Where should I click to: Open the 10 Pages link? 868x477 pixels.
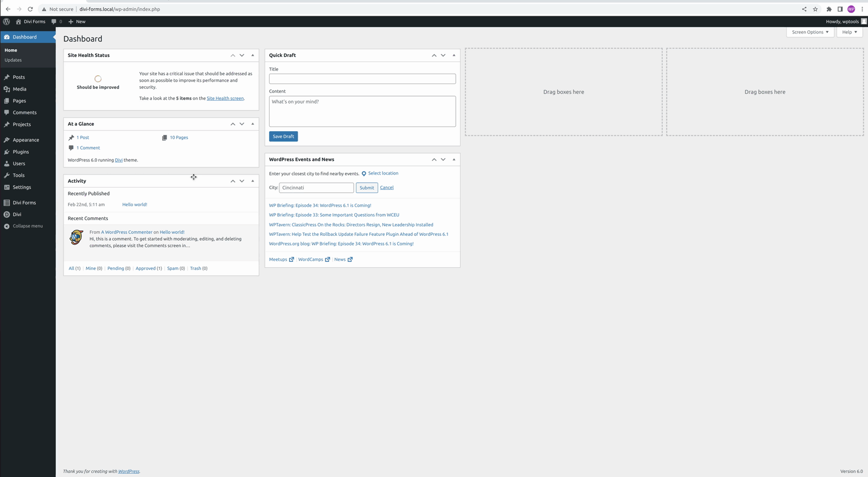coord(179,138)
